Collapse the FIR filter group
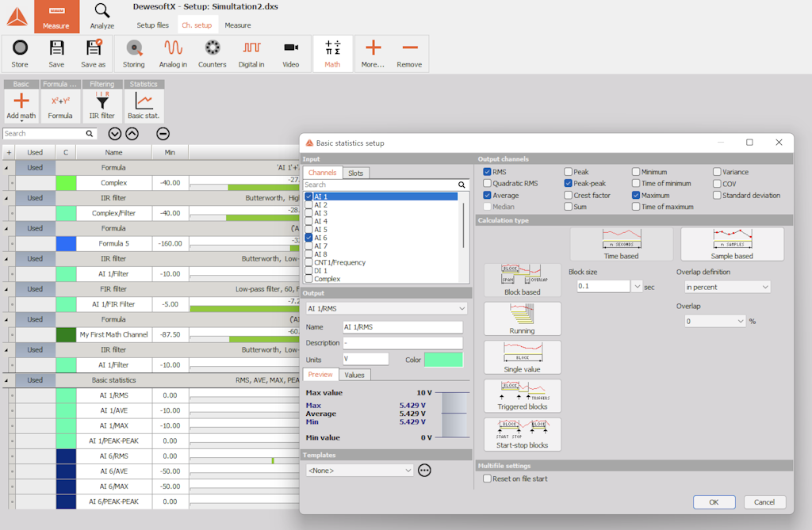812x530 pixels. click(x=6, y=289)
